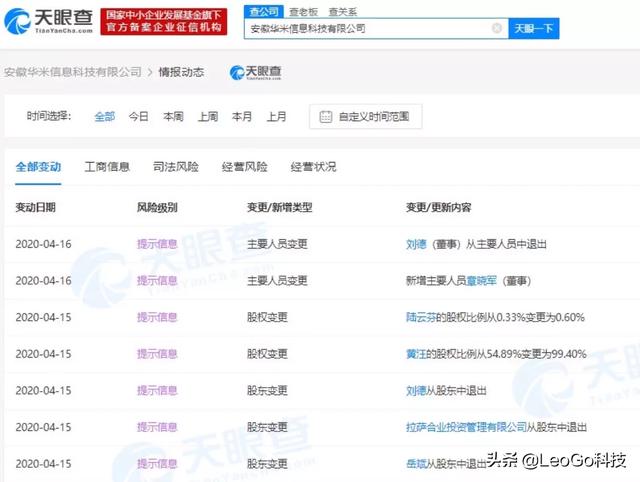Image resolution: width=640 pixels, height=482 pixels.
Task: Open the 经营状况 tab
Action: pyautogui.click(x=313, y=166)
